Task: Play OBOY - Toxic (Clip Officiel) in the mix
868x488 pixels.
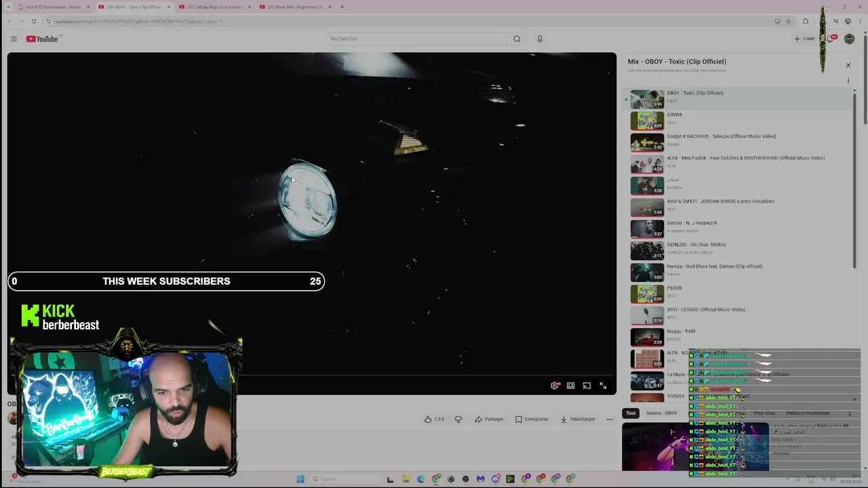Action: pos(738,99)
